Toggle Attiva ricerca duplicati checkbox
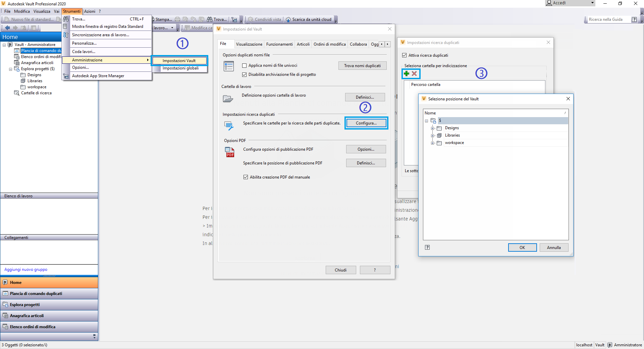644x349 pixels. [405, 55]
